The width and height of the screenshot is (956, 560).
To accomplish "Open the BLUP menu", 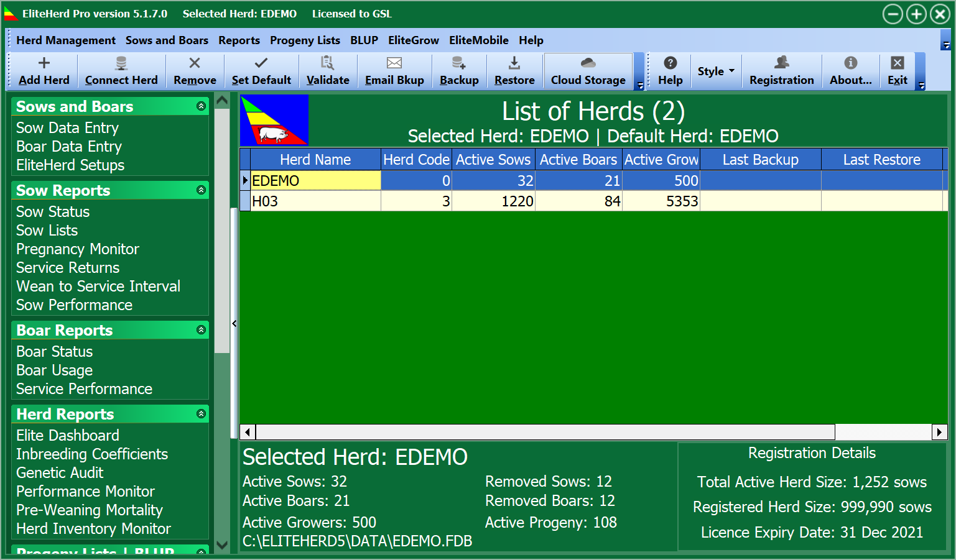I will click(364, 40).
